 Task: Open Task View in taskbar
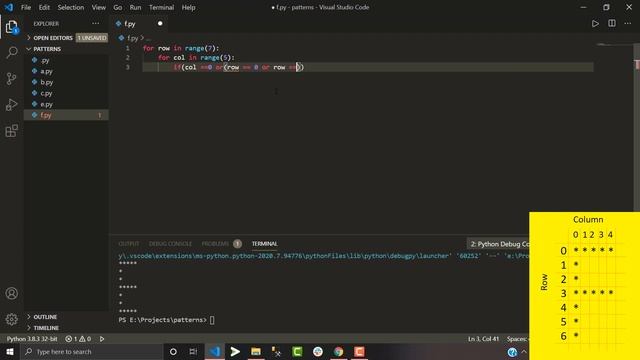(x=193, y=351)
